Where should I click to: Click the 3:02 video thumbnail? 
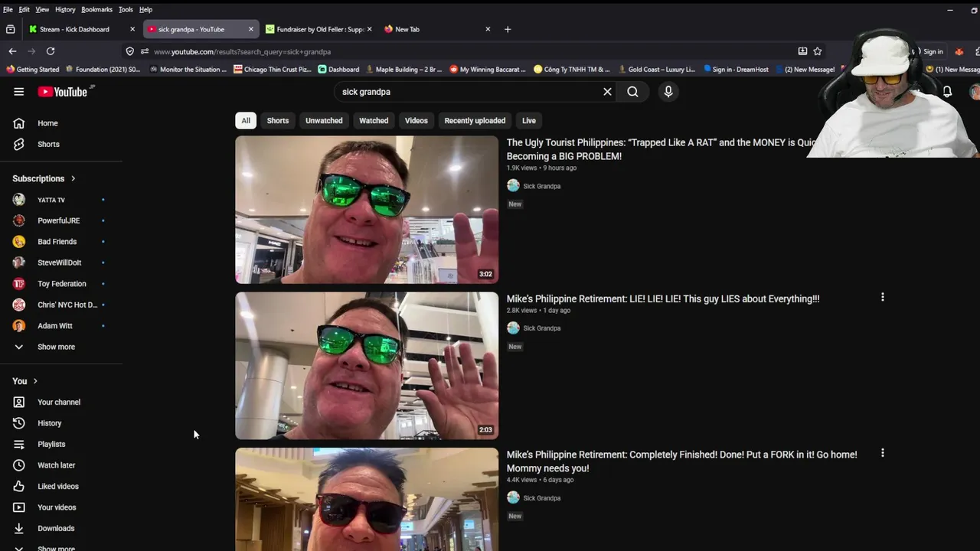(367, 210)
